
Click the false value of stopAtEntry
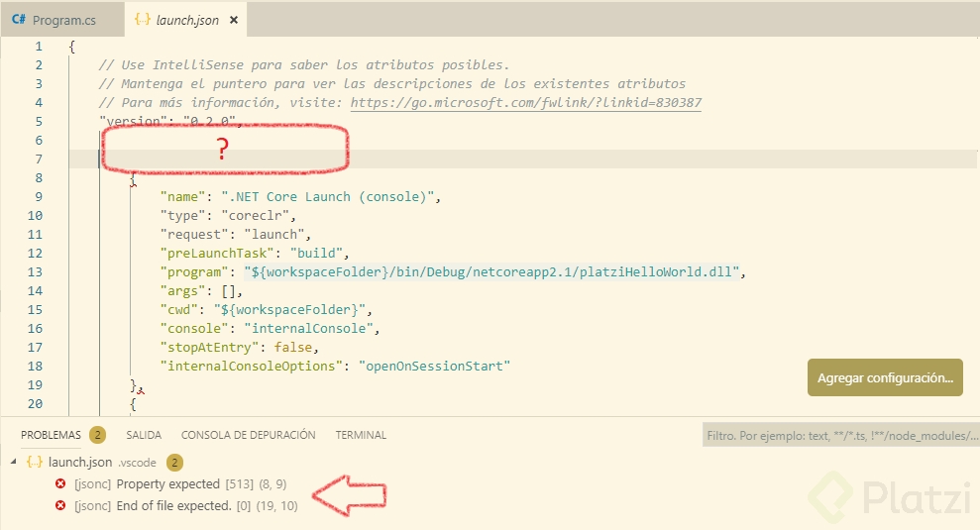tap(293, 348)
